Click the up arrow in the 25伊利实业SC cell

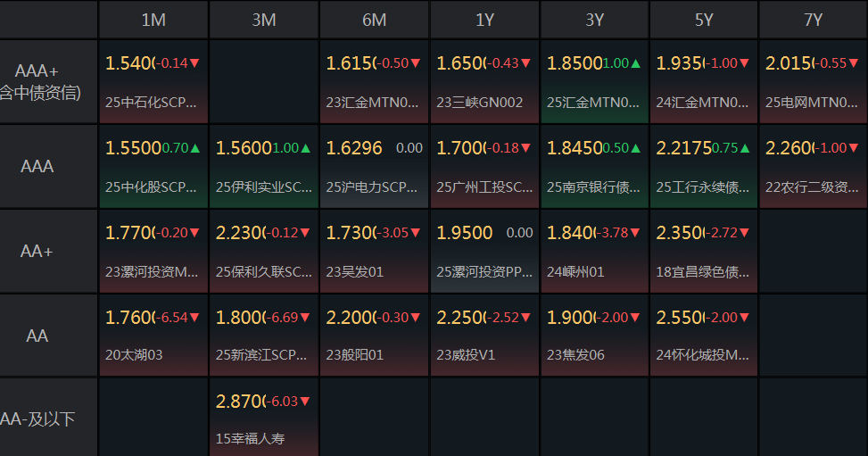point(305,148)
